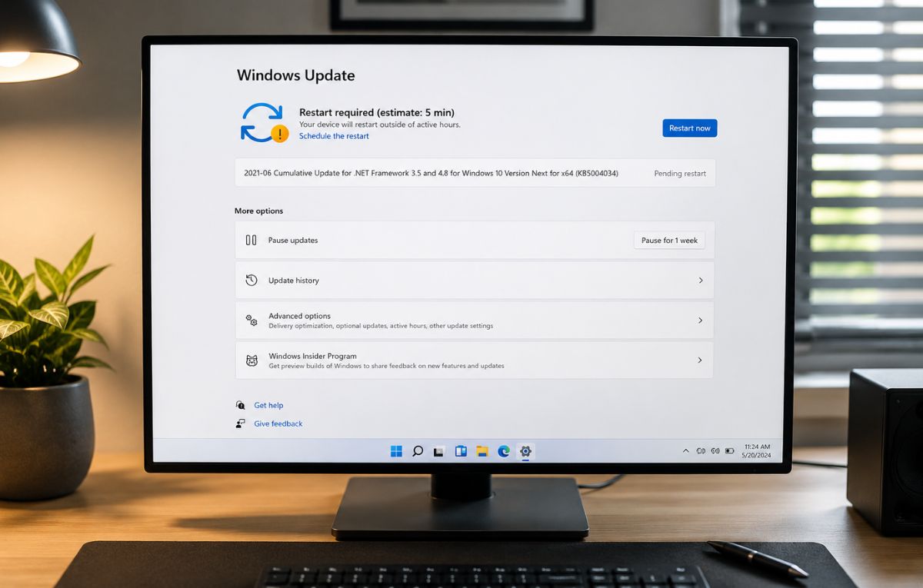Viewport: 923px width, 588px height.
Task: Open the Get help link
Action: coord(268,405)
